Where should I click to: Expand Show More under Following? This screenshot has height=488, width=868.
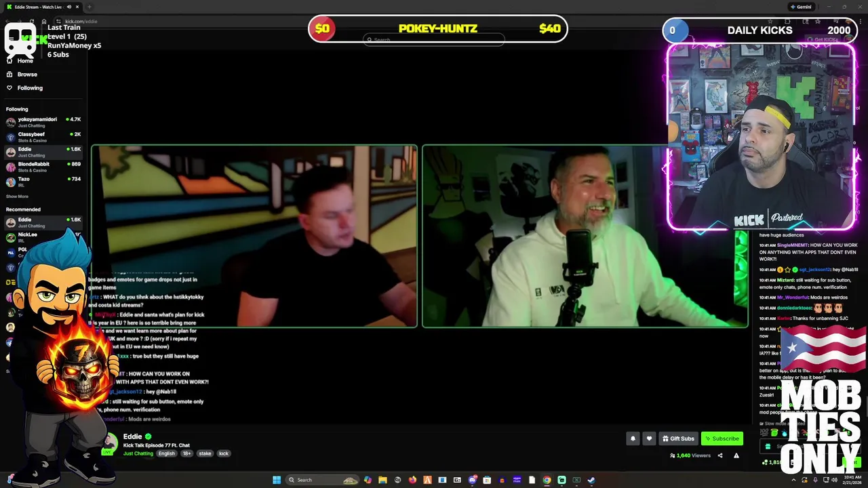pyautogui.click(x=17, y=196)
